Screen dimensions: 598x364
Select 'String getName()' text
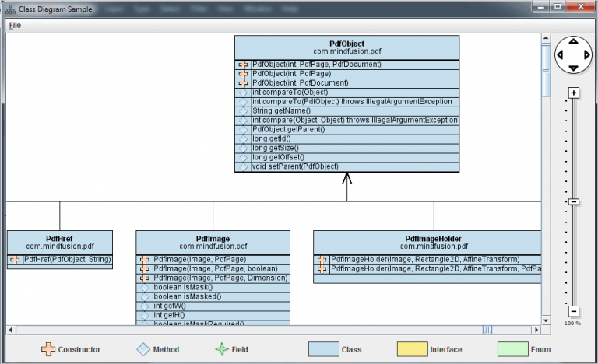pos(281,110)
